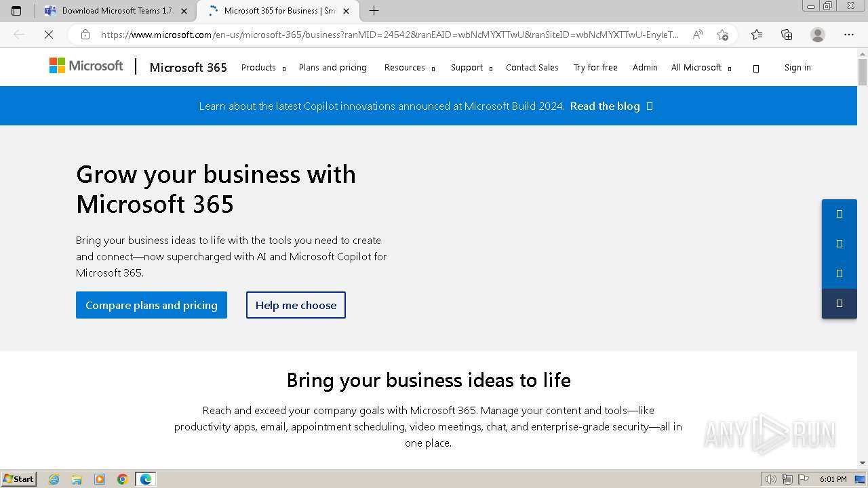The image size is (868, 488).
Task: Click the Microsoft 365 header link
Action: pyautogui.click(x=188, y=68)
